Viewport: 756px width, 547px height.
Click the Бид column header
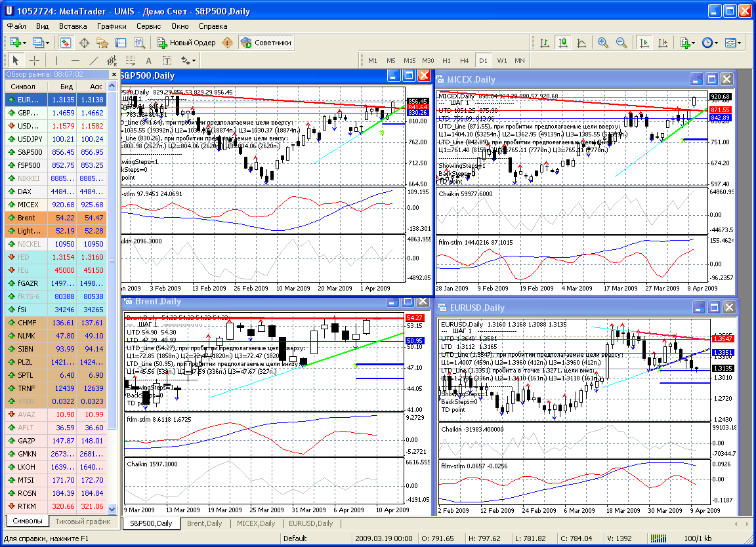coord(62,87)
